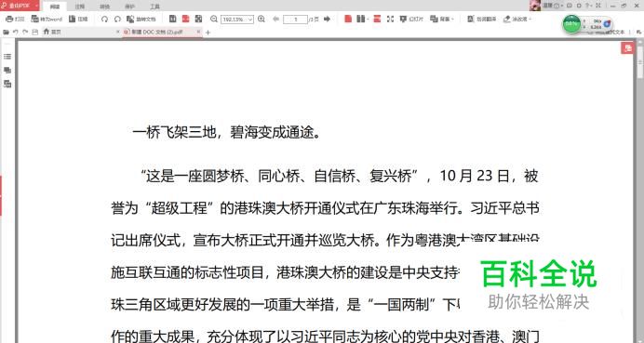Switch to two-page view icon
The height and width of the screenshot is (343, 644).
click(360, 19)
